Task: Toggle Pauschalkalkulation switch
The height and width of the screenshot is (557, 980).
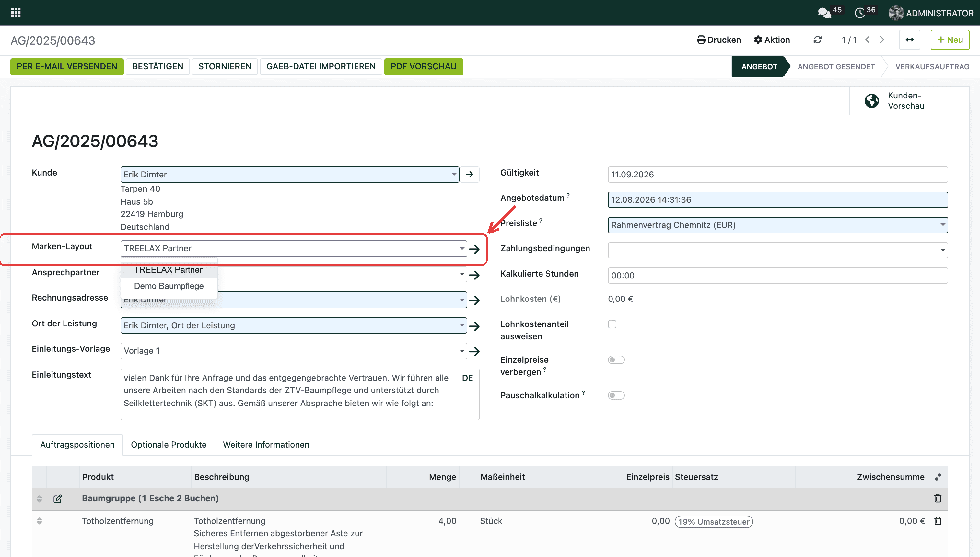Action: click(616, 395)
